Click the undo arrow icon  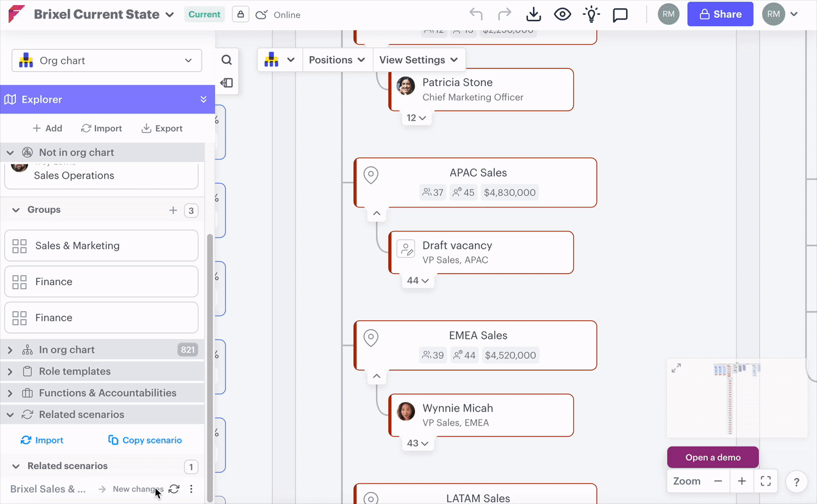click(x=476, y=15)
